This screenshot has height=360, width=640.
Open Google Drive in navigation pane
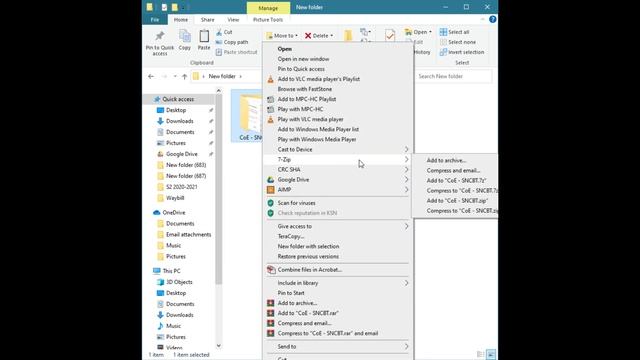point(182,154)
